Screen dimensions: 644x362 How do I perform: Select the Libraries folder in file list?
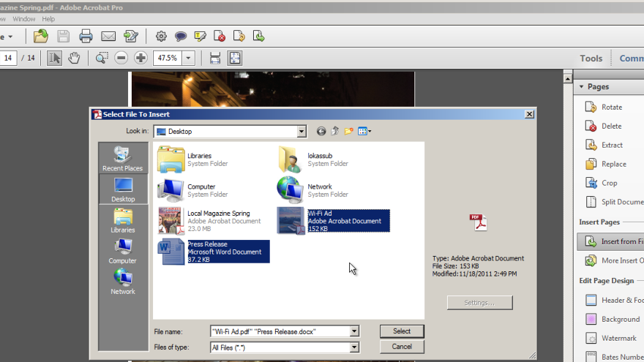[193, 159]
